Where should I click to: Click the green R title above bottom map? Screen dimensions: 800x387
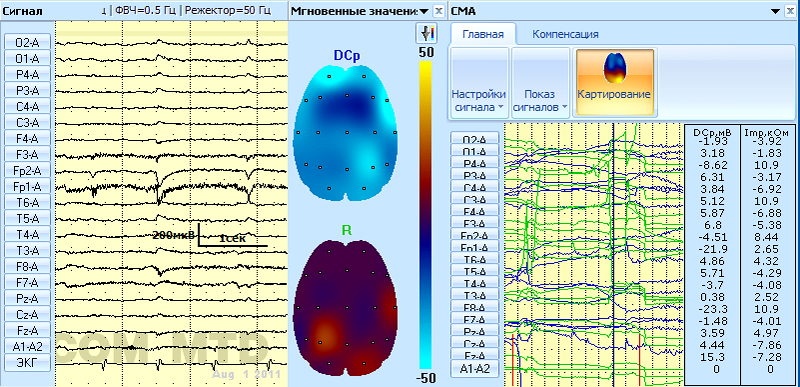346,230
